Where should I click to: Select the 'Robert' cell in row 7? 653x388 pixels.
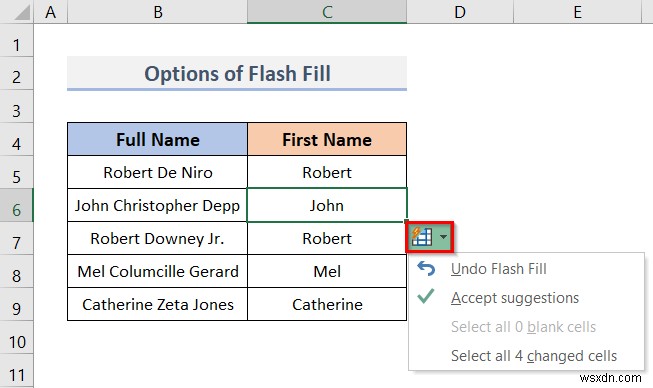[327, 238]
